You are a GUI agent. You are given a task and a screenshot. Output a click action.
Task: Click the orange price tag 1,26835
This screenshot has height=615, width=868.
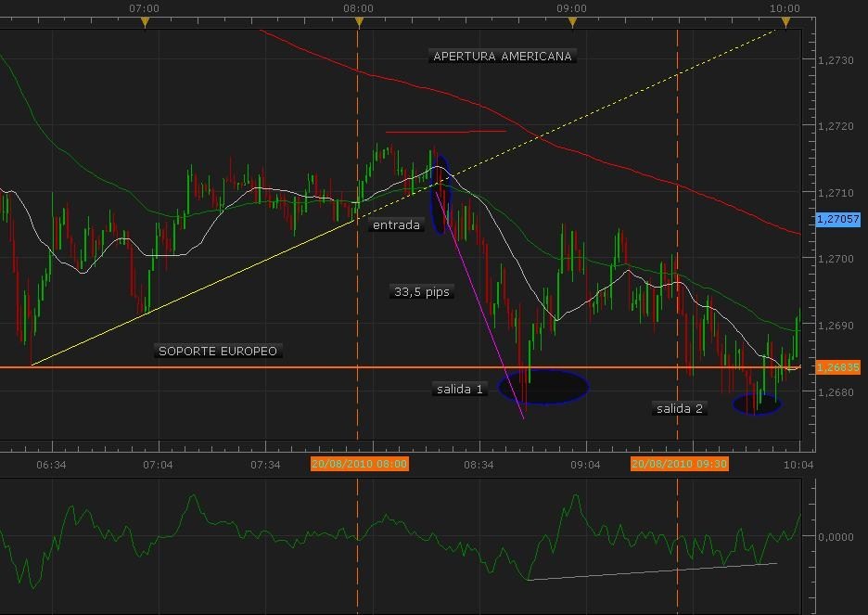838,367
